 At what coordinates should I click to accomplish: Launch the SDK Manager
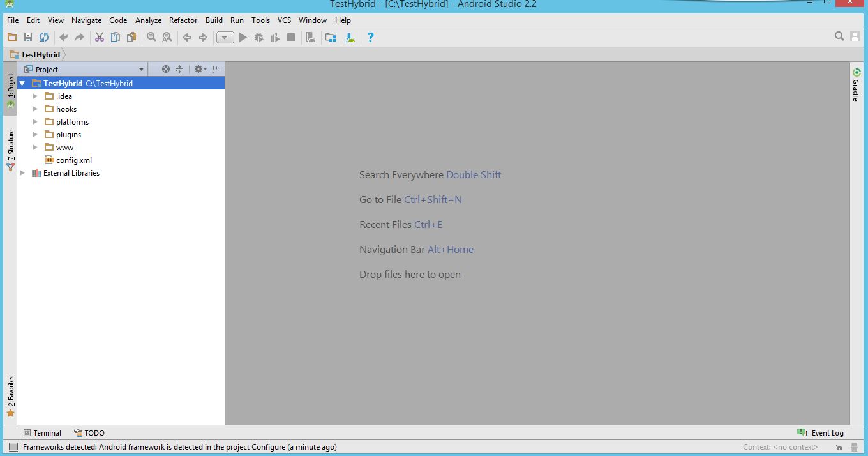(x=330, y=37)
